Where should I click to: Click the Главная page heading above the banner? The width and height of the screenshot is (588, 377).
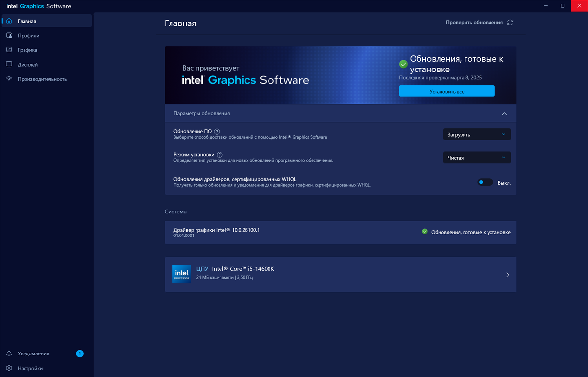click(x=180, y=23)
